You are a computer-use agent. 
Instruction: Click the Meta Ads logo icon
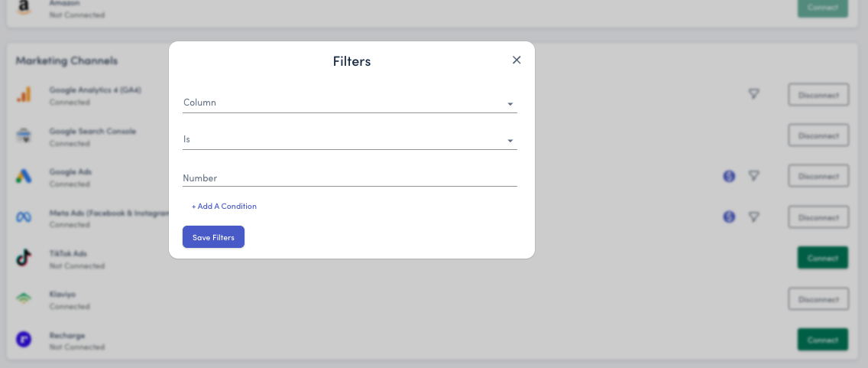tap(24, 217)
